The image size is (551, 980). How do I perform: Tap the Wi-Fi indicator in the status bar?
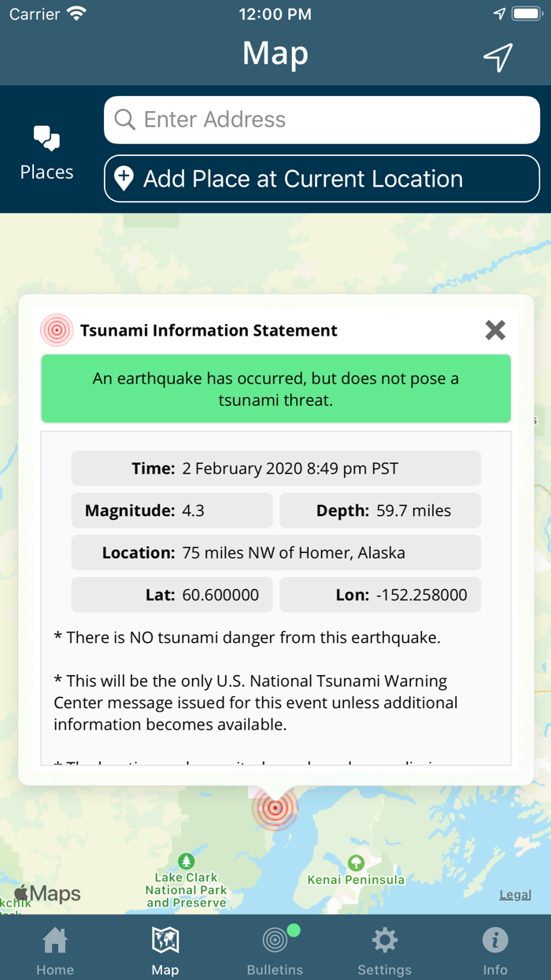click(75, 12)
